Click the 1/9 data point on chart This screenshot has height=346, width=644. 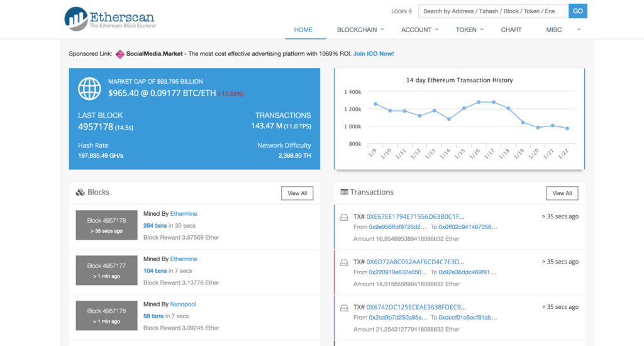tap(375, 104)
